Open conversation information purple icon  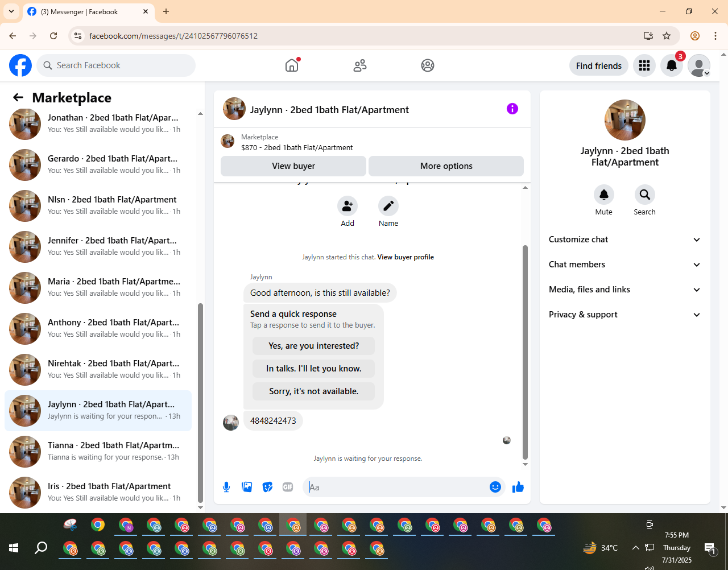pyautogui.click(x=512, y=109)
